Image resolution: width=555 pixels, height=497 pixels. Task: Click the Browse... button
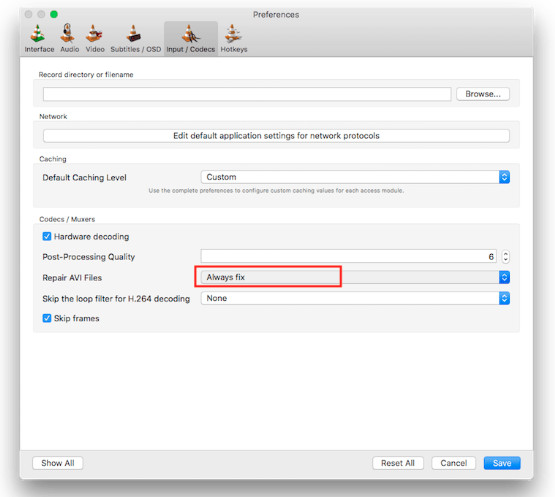click(483, 94)
